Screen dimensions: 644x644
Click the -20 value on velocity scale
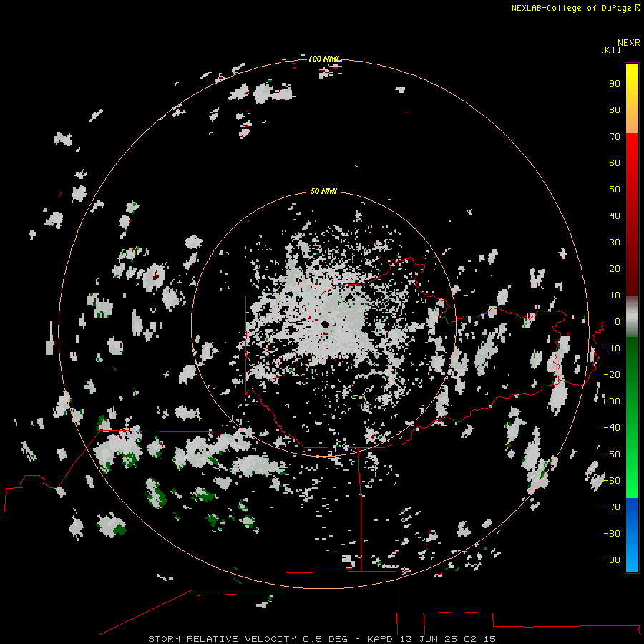612,375
